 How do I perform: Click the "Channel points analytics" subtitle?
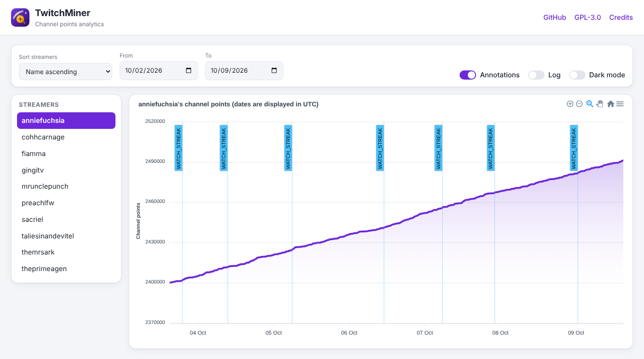[x=69, y=24]
